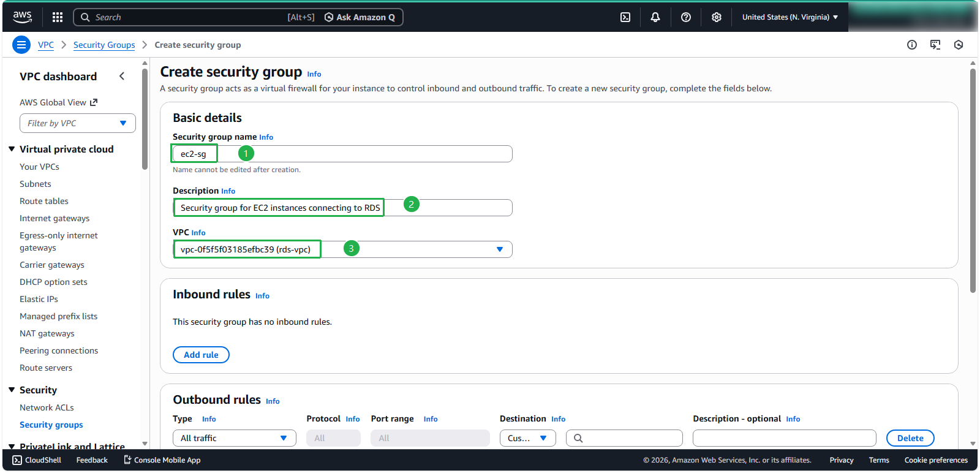
Task: Collapse the Virtual private cloud section
Action: tap(12, 149)
